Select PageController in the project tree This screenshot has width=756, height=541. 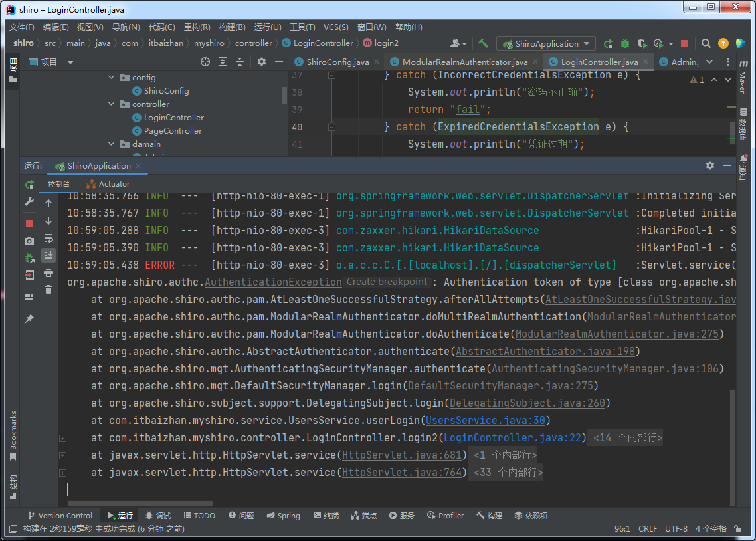coord(173,131)
